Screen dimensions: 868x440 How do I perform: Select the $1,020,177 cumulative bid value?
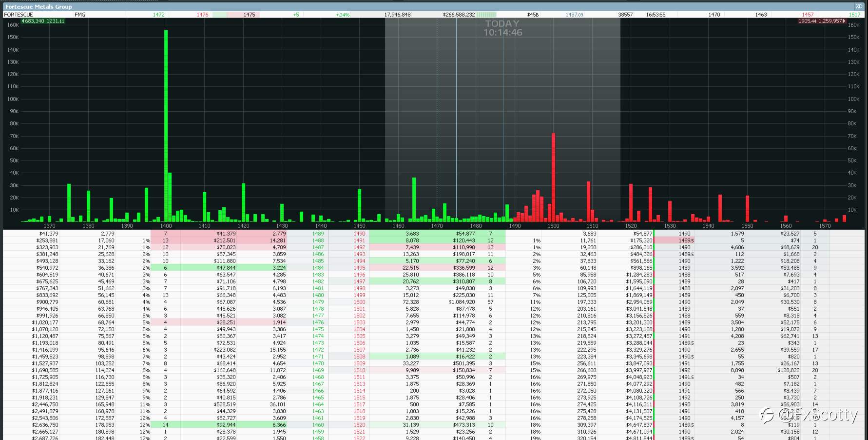45,322
